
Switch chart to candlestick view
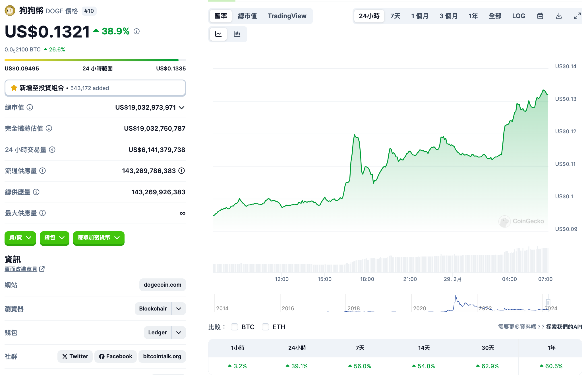[237, 34]
